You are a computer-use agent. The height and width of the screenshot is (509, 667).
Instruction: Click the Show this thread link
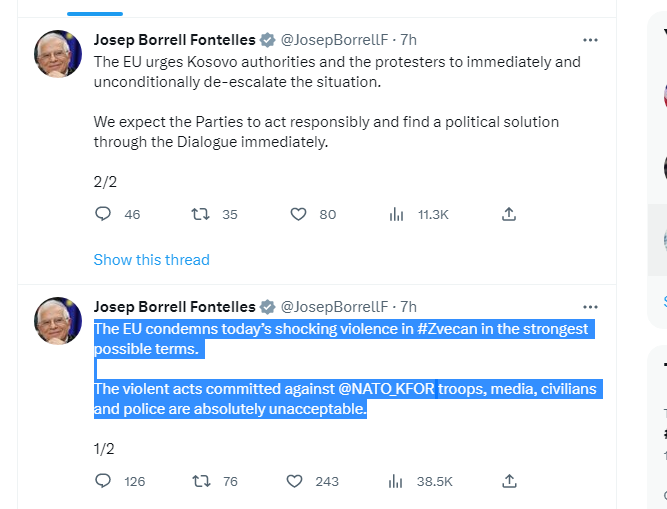[151, 260]
